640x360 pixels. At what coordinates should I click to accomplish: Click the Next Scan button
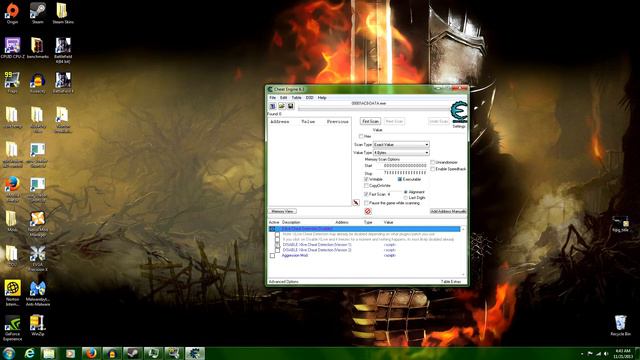tap(394, 121)
